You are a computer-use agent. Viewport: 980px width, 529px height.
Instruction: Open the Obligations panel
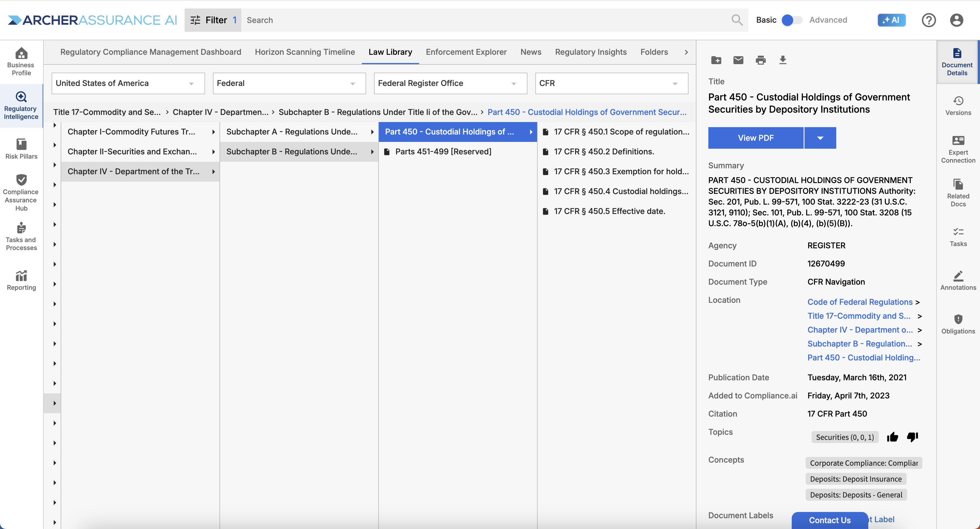tap(958, 324)
